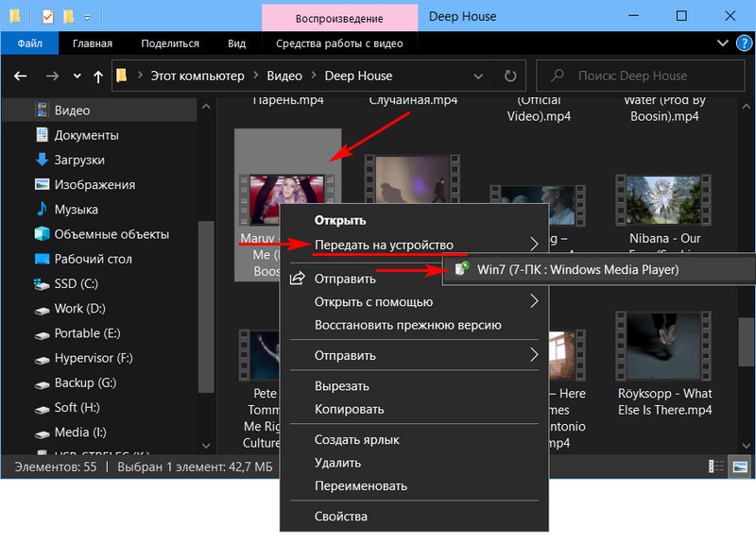Choose Восстановить прежнюю версию
756x543 pixels.
414,325
